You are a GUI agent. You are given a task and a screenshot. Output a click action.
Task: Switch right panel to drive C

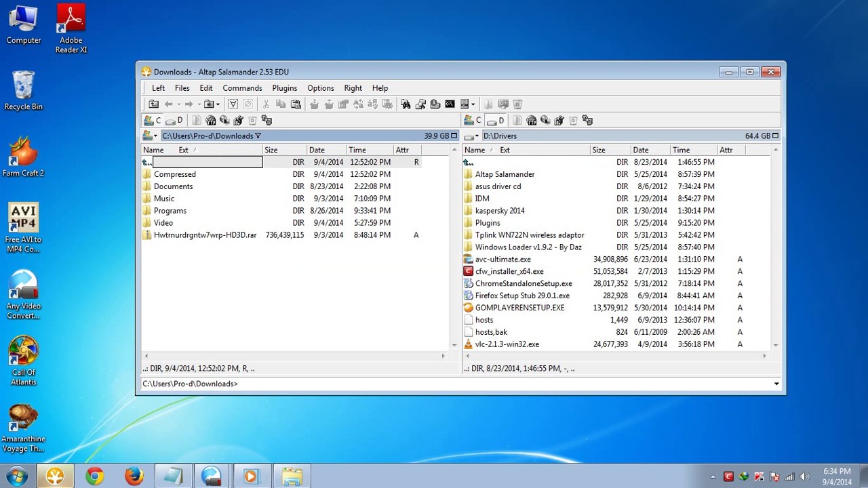pos(473,121)
